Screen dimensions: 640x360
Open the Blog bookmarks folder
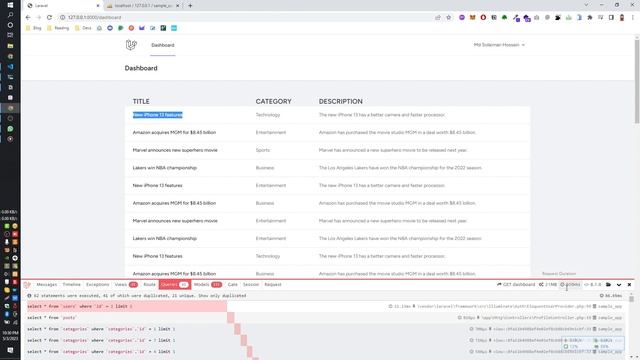(x=33, y=28)
